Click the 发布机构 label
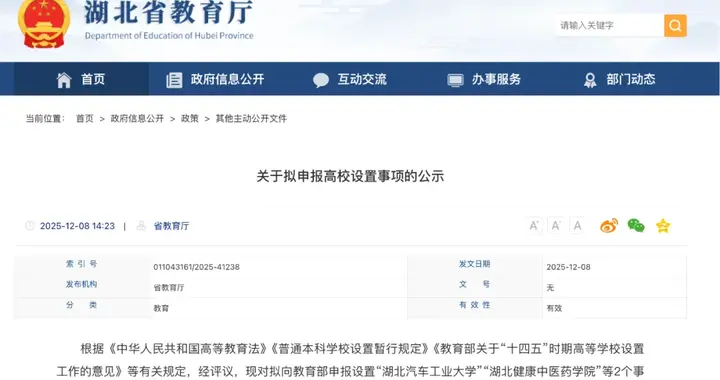This screenshot has width=720, height=380. 81,284
